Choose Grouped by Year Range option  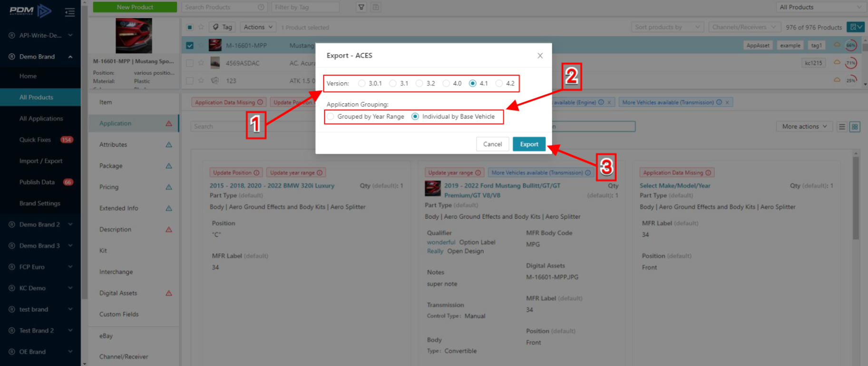point(331,117)
